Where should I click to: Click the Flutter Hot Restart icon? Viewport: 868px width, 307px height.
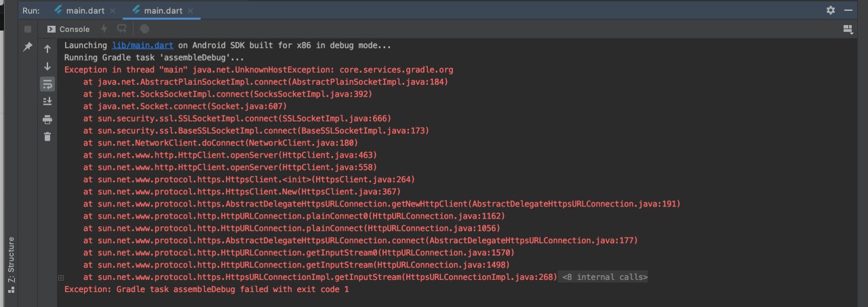(x=122, y=29)
